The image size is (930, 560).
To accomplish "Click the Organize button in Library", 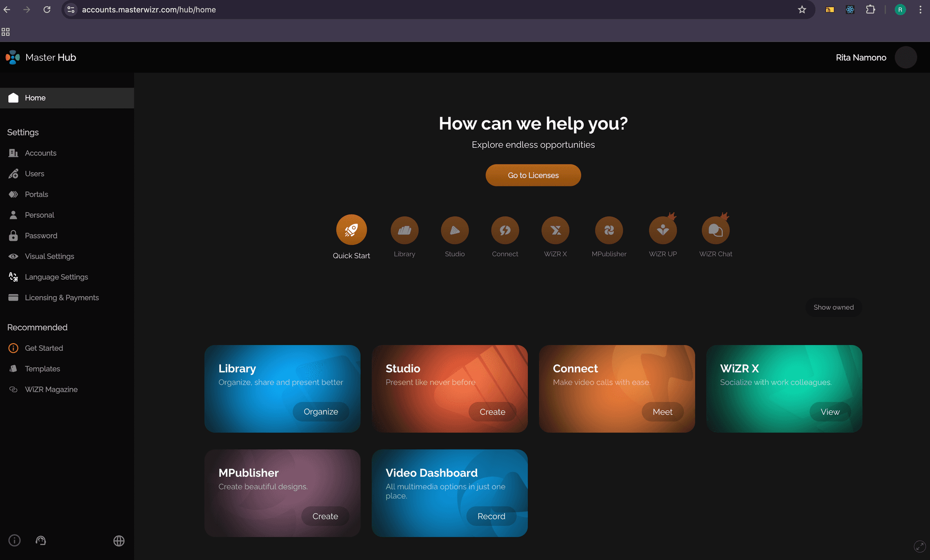I will [x=321, y=412].
